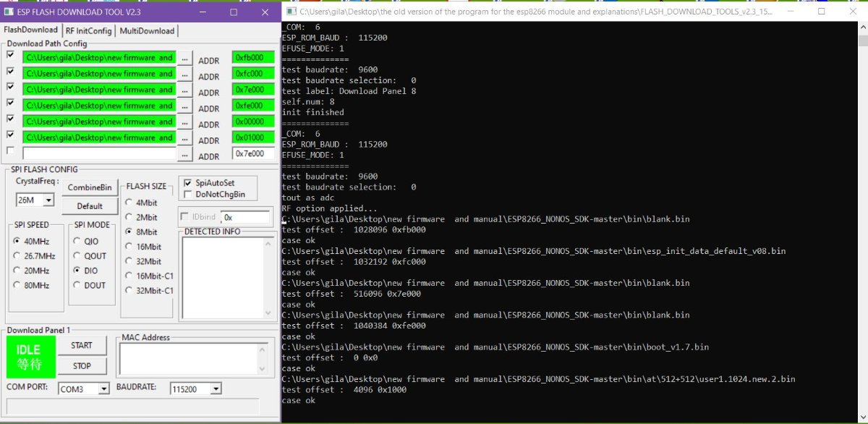
Task: Toggle the 0x01000 row checkbox
Action: (x=10, y=135)
